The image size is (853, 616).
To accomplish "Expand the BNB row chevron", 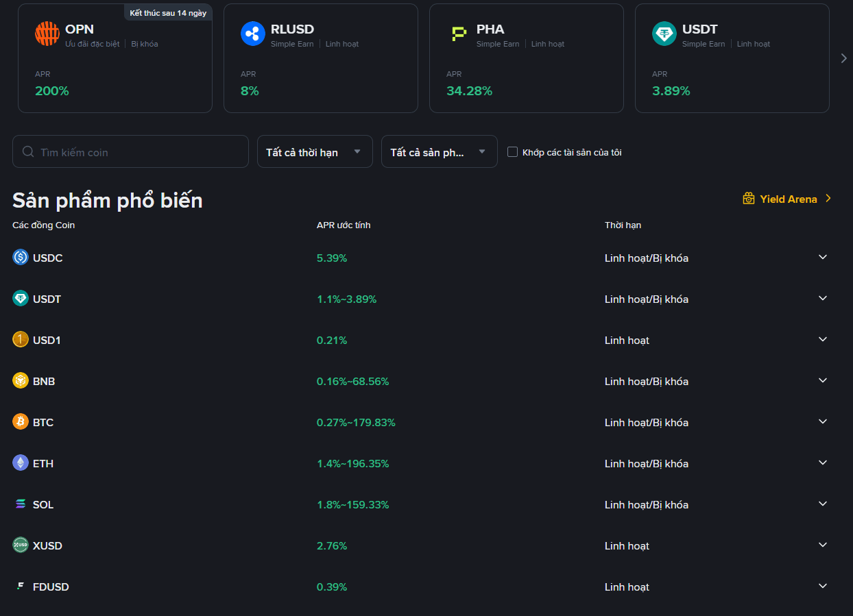I will click(823, 380).
